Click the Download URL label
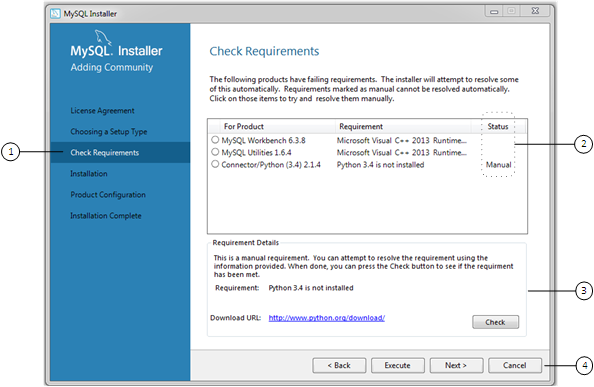This screenshot has width=594, height=387. pyautogui.click(x=236, y=318)
